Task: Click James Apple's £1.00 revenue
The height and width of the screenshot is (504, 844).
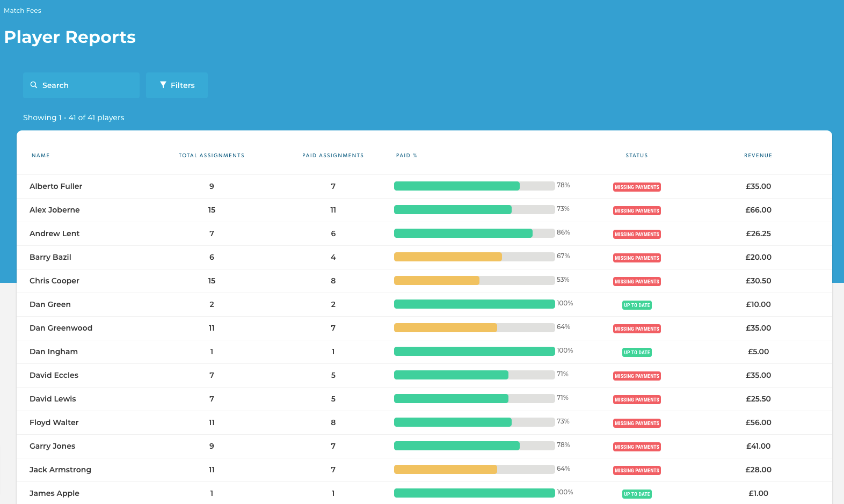Action: tap(758, 493)
